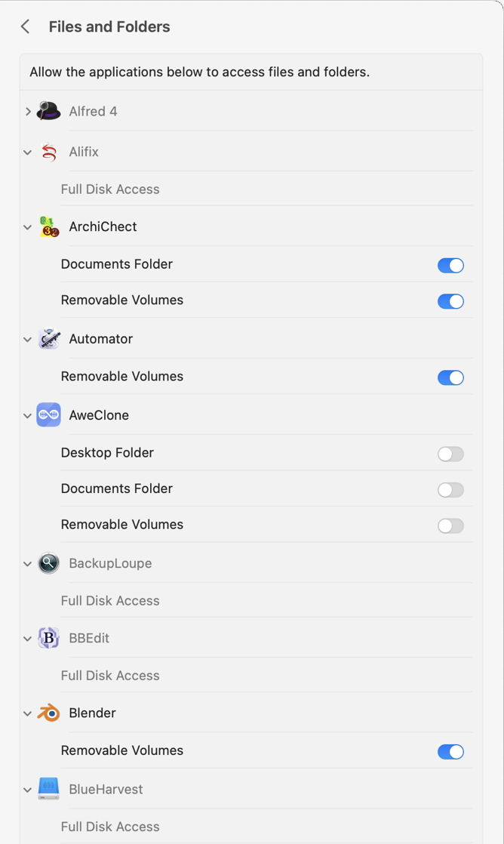Click the BBEdit app icon
Image resolution: width=504 pixels, height=844 pixels.
click(49, 638)
